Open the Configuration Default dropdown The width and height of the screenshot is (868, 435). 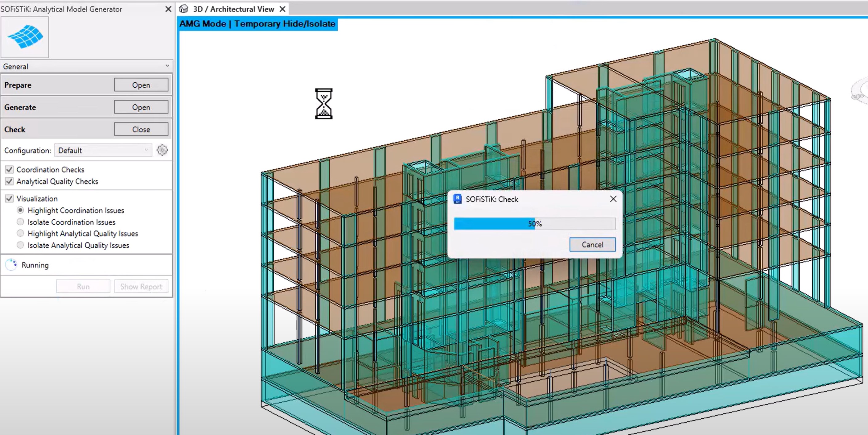coord(103,150)
